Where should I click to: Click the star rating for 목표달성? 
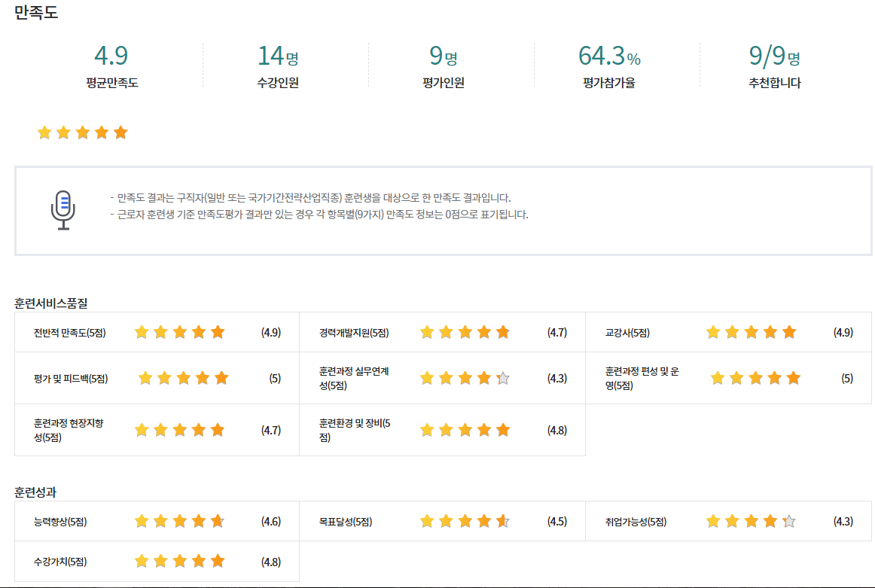(465, 522)
